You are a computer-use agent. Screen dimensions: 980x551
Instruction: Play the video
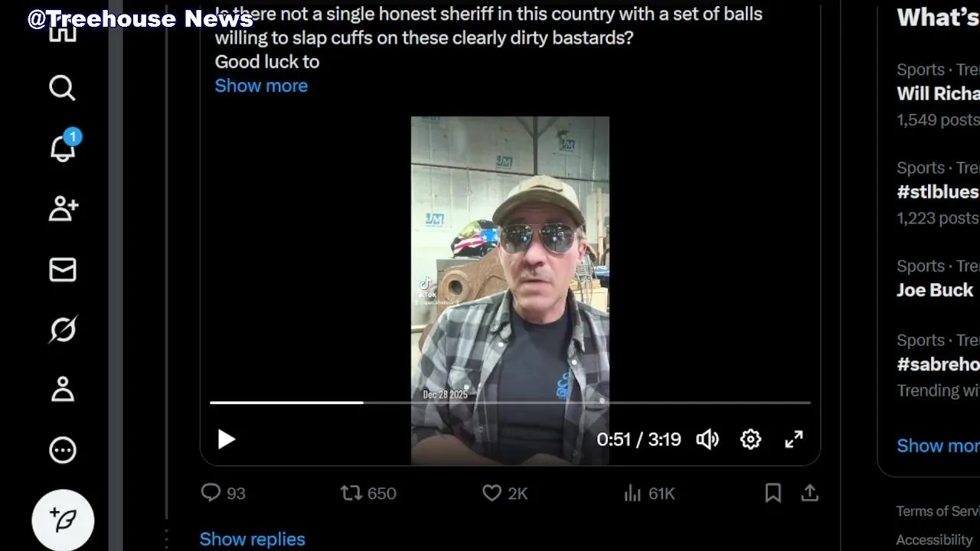(x=226, y=439)
